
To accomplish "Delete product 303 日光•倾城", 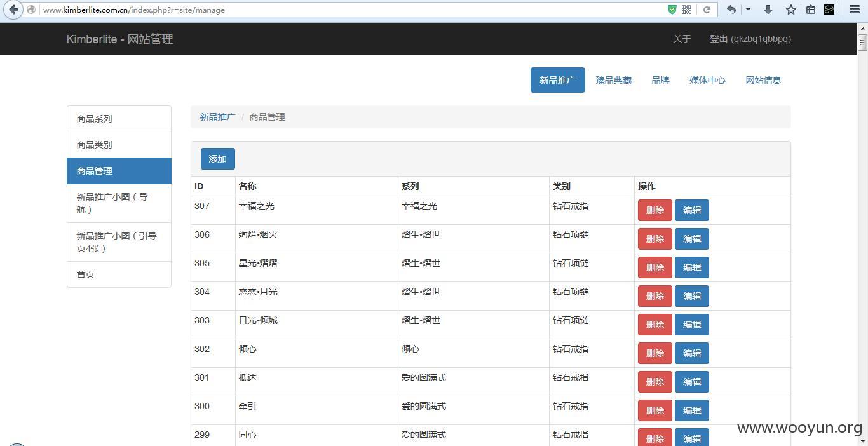I will [x=655, y=325].
